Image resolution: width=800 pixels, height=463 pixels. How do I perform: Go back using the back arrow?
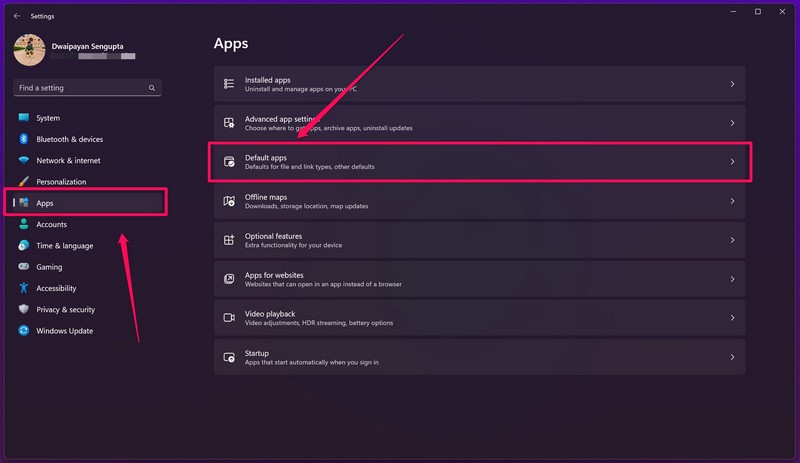coord(16,16)
